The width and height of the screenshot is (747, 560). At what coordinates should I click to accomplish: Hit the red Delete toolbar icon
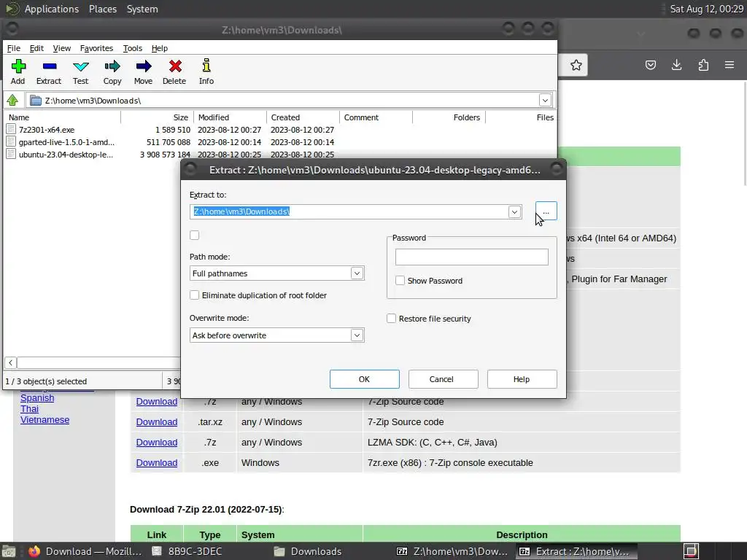(175, 66)
